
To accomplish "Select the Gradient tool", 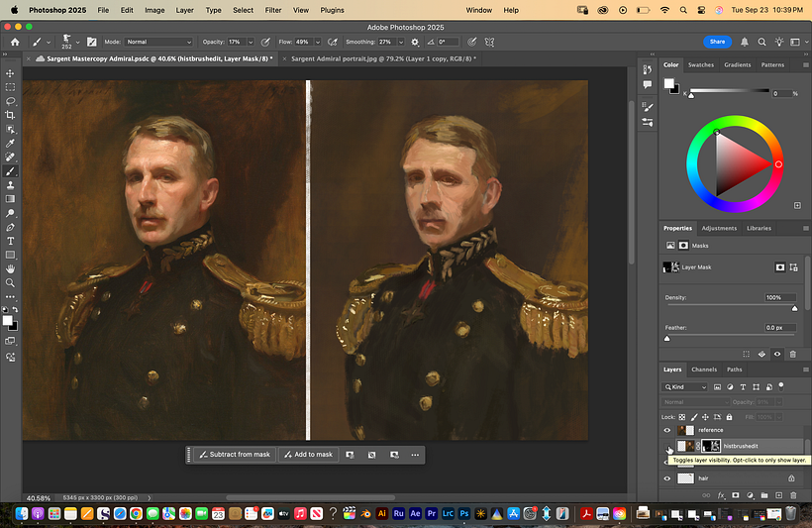I will [x=10, y=199].
